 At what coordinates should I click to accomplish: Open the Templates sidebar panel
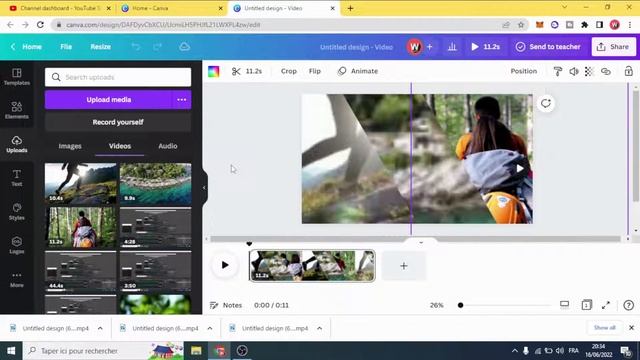[x=17, y=76]
